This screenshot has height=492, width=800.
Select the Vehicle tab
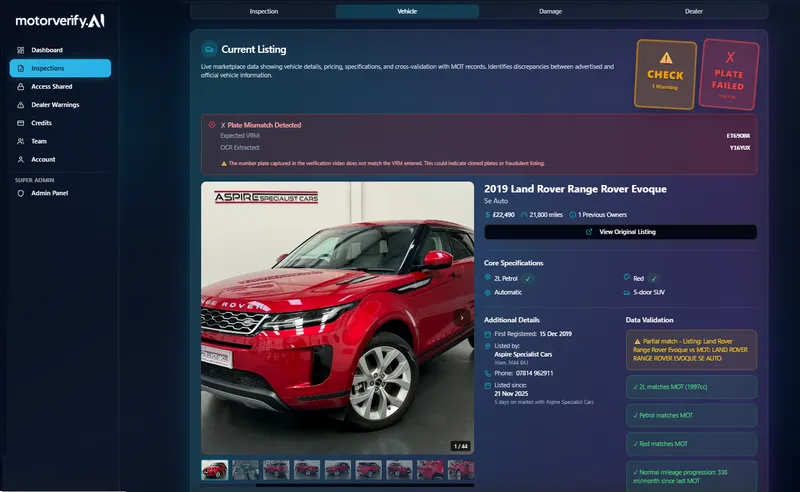coord(407,11)
